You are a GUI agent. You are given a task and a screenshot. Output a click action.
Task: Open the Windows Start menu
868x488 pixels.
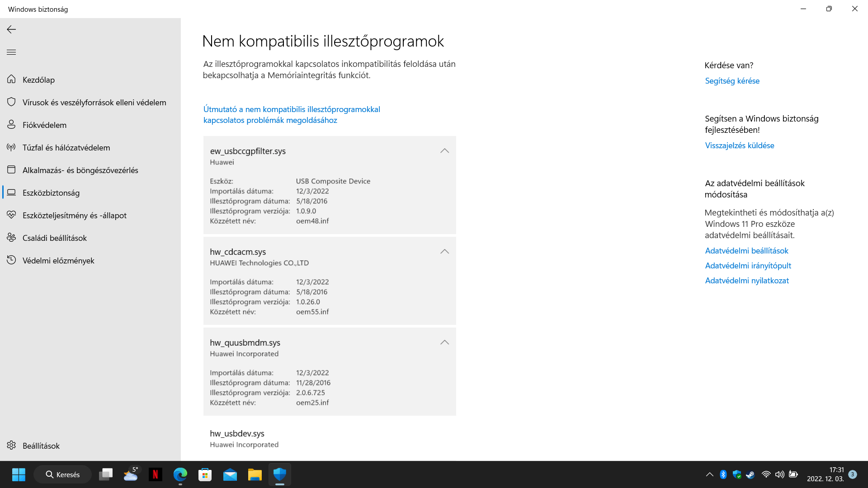(x=19, y=474)
